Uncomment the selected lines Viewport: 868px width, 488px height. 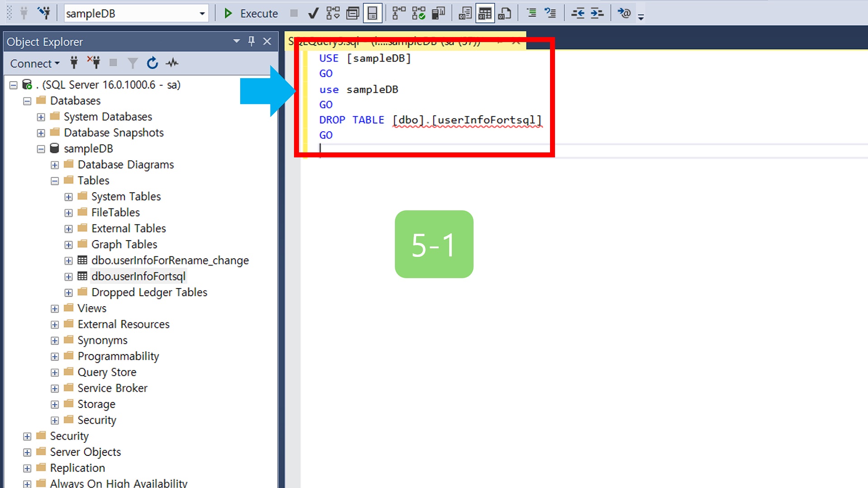(550, 13)
